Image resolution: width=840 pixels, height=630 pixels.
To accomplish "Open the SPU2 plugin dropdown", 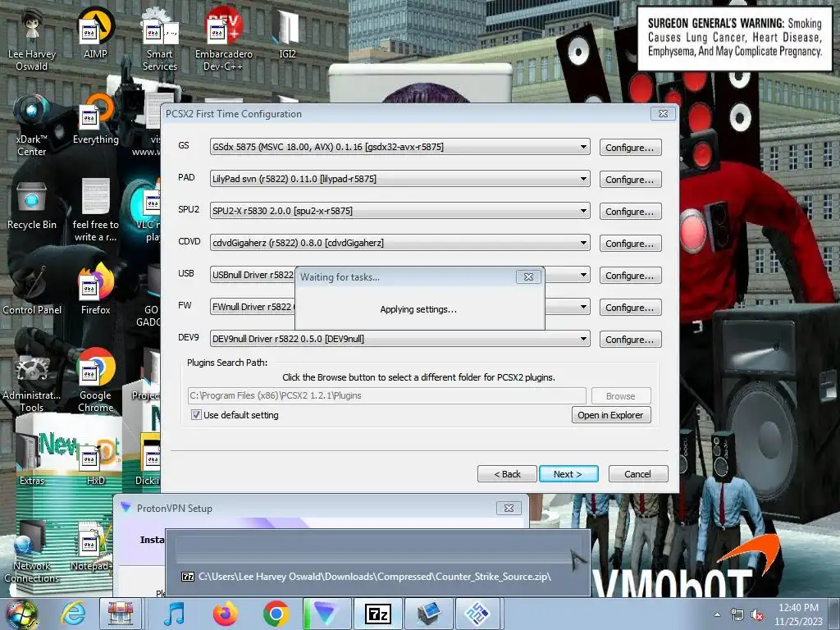I will [x=399, y=211].
